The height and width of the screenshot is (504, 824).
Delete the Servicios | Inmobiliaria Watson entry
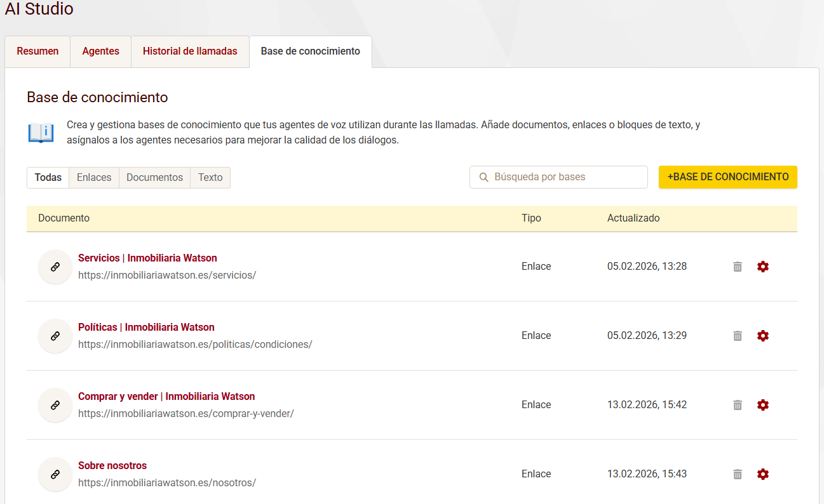[738, 267]
